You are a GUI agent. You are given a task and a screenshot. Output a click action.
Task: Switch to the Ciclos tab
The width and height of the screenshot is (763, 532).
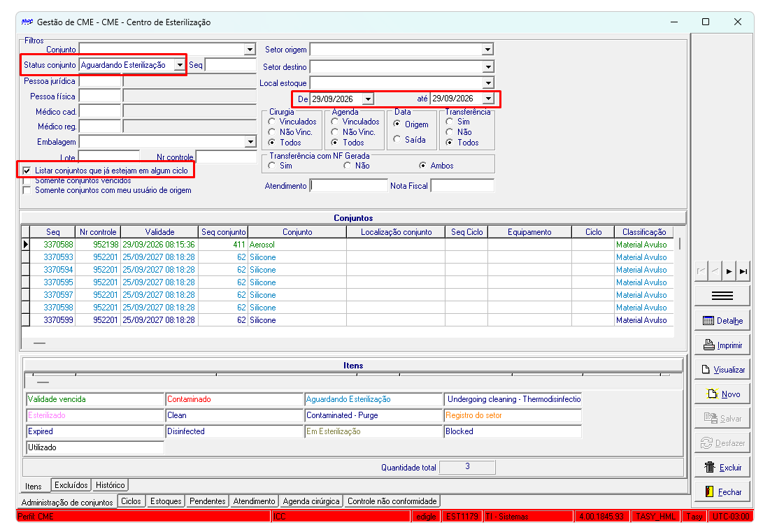131,501
